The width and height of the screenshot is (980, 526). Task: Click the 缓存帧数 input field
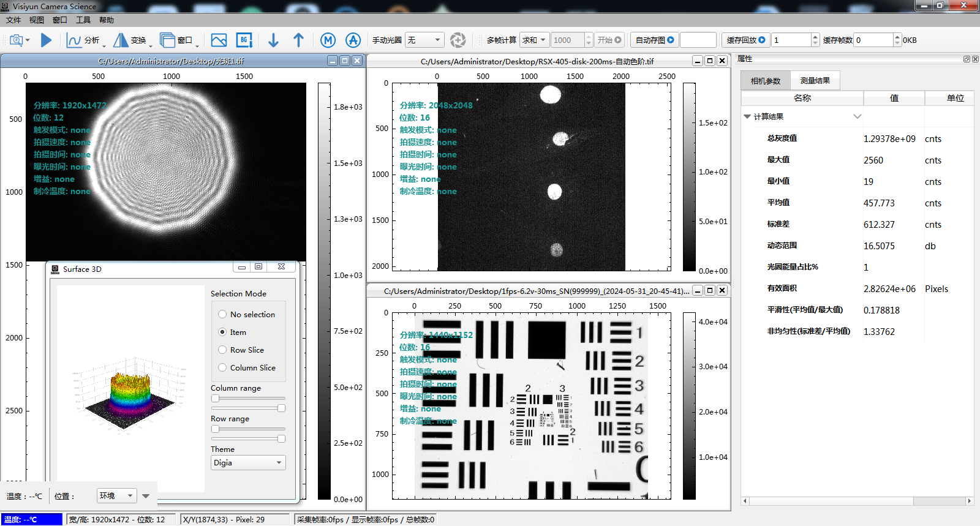873,40
